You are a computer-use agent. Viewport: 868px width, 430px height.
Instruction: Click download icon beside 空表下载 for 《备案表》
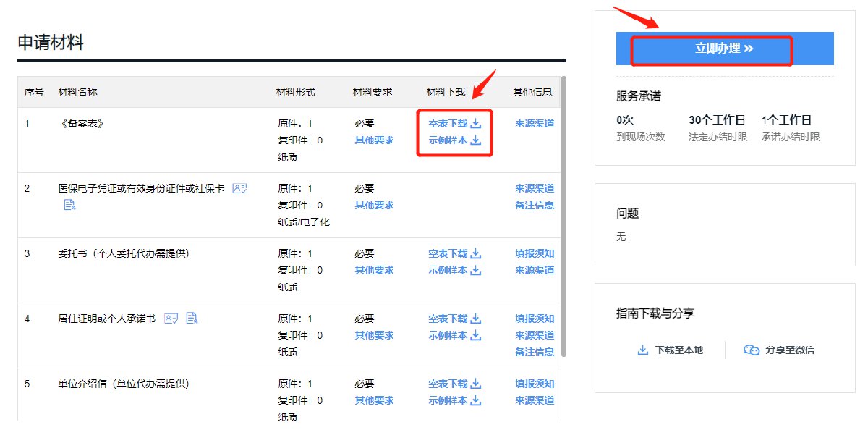(x=476, y=124)
